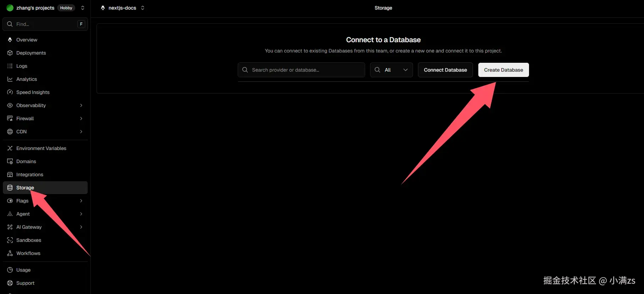Click the Integrations store icon
Viewport: 644px width, 294px height.
point(10,174)
